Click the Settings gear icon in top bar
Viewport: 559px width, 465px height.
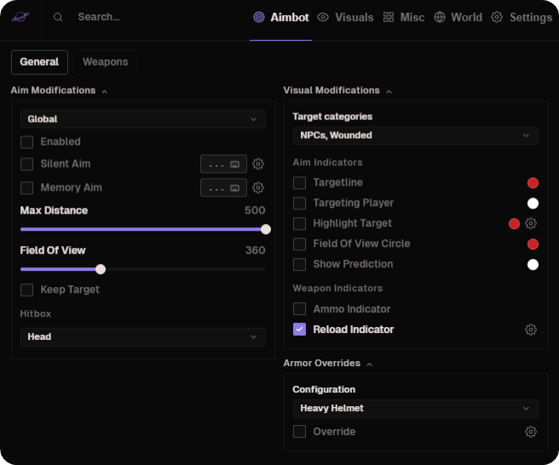pyautogui.click(x=497, y=17)
